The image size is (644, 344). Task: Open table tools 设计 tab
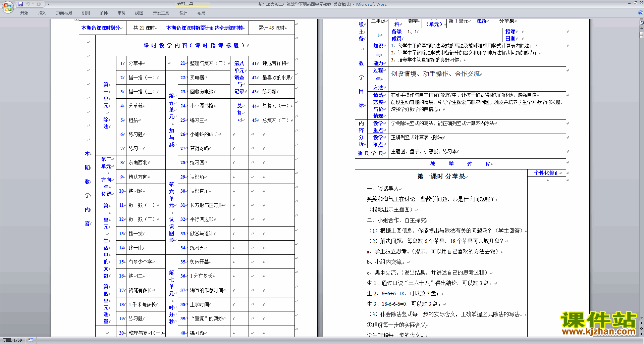183,13
